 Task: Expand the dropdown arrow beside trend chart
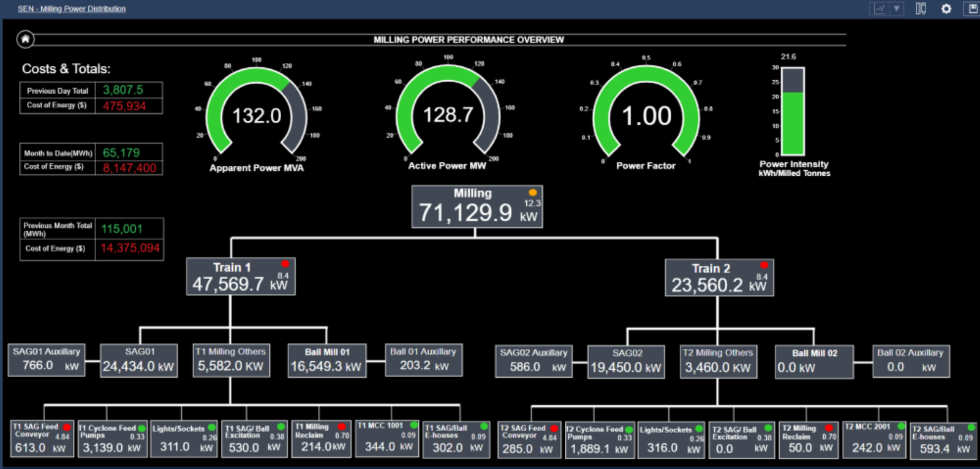(896, 9)
